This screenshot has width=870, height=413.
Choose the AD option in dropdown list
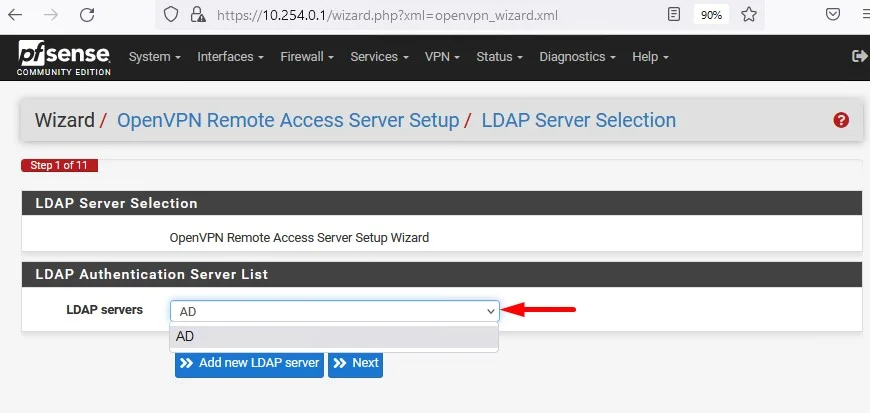[334, 337]
